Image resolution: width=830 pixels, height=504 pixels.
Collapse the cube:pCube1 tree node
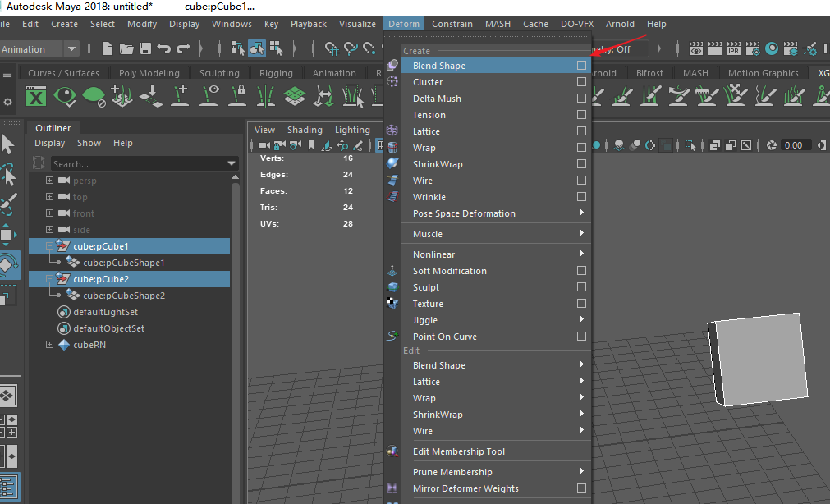coord(50,246)
